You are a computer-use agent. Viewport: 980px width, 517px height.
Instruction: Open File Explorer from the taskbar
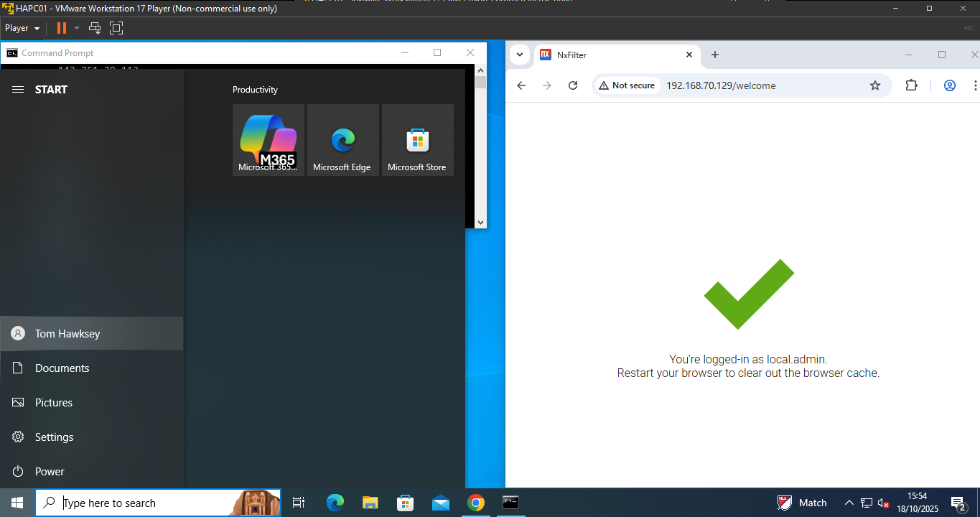point(370,503)
